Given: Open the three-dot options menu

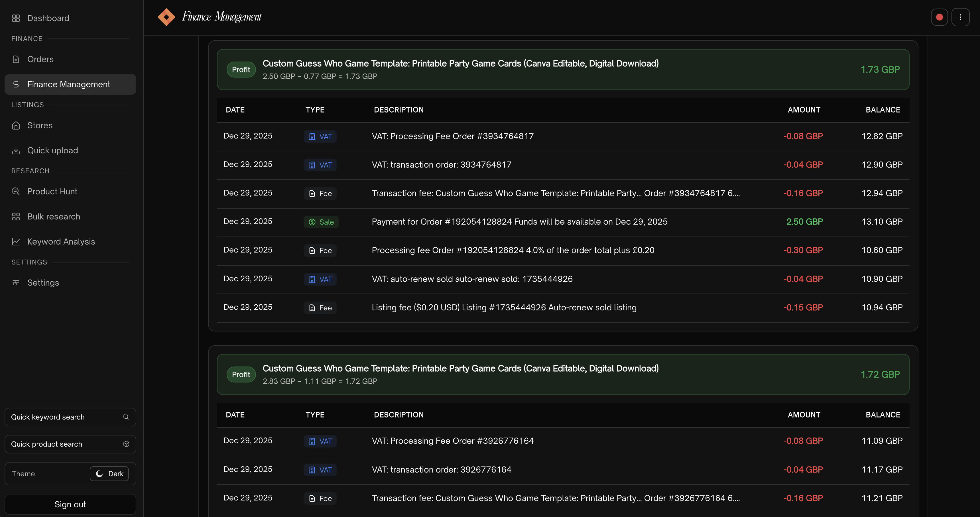Looking at the screenshot, I should click(960, 17).
